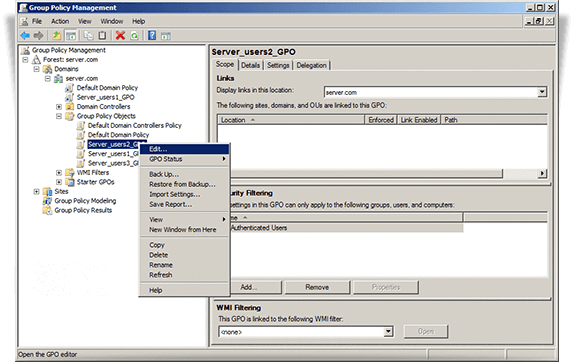Screen dimensions: 574x362
Task: Collapse the Forest: server.com node
Action: (25, 60)
